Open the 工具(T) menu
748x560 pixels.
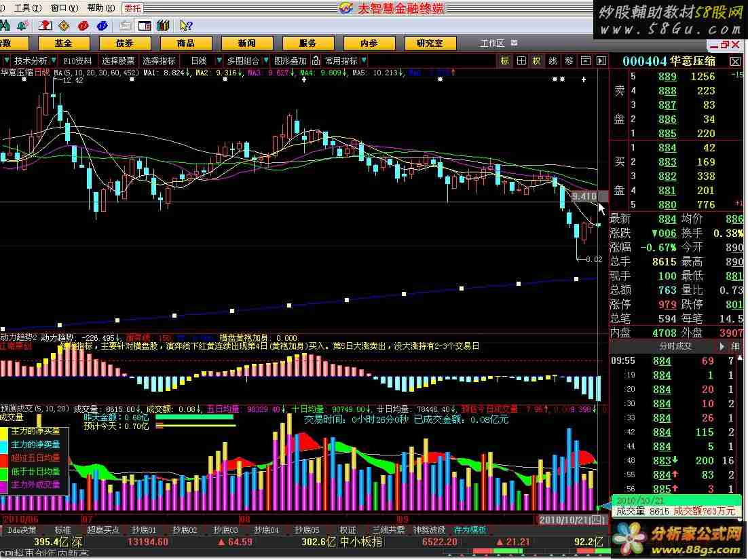pos(26,8)
